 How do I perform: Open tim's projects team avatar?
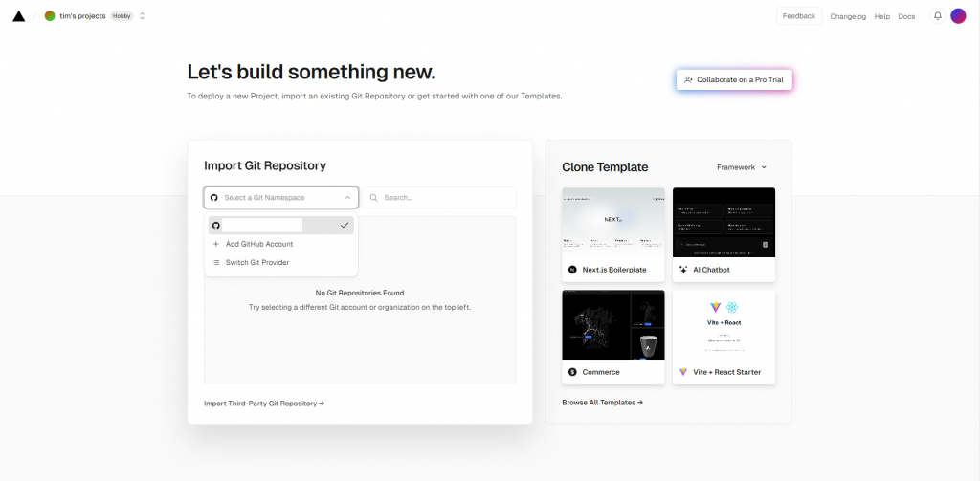50,16
